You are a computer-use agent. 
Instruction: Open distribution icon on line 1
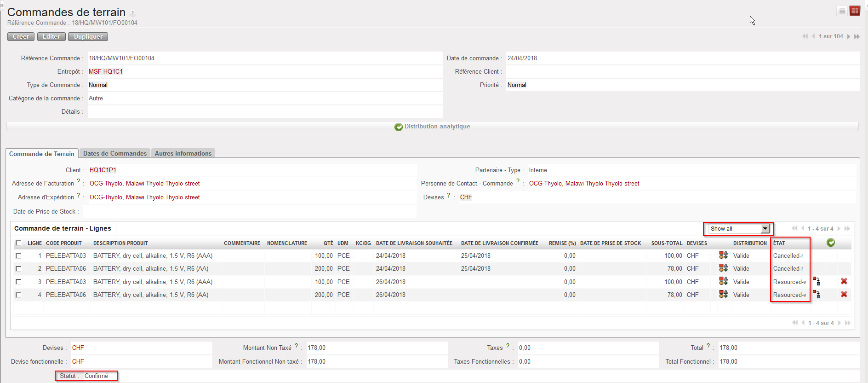click(723, 255)
